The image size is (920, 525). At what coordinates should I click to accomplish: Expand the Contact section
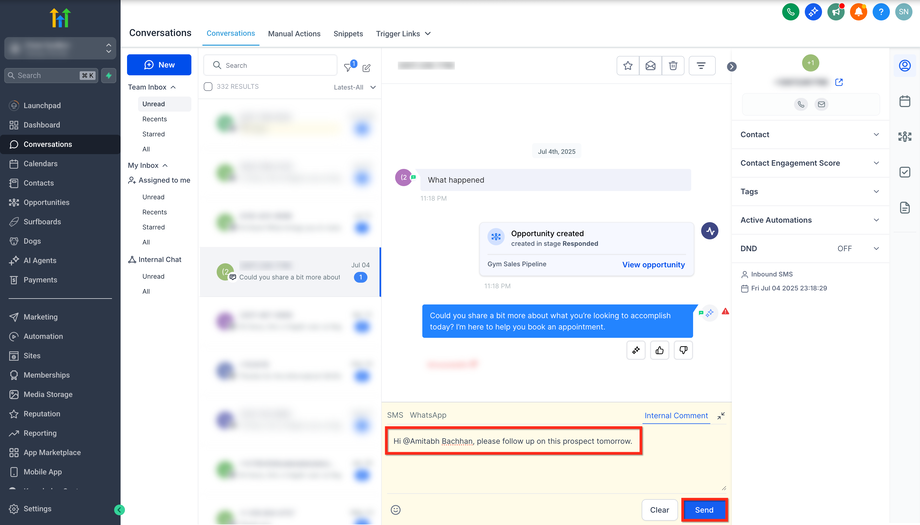810,134
